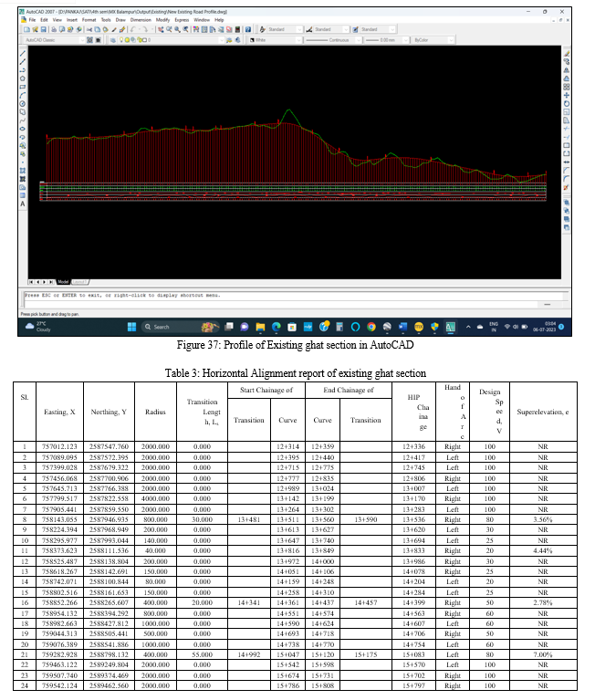Click the Undo arrow icon
This screenshot has width=595, height=700.
(x=133, y=29)
